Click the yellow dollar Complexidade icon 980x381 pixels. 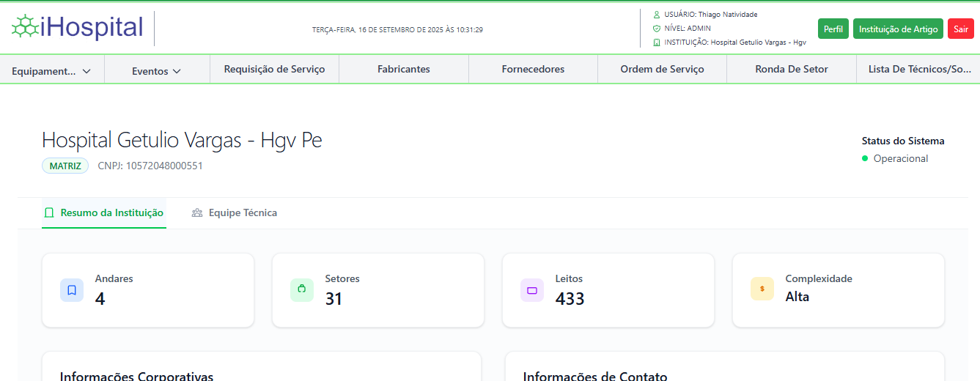pos(762,289)
